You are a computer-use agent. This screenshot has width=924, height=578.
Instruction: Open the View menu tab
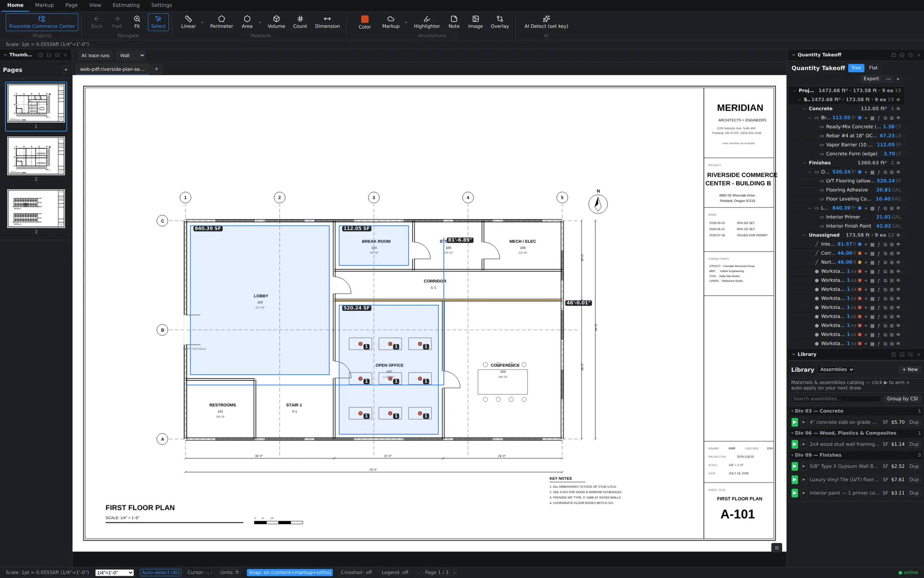95,5
